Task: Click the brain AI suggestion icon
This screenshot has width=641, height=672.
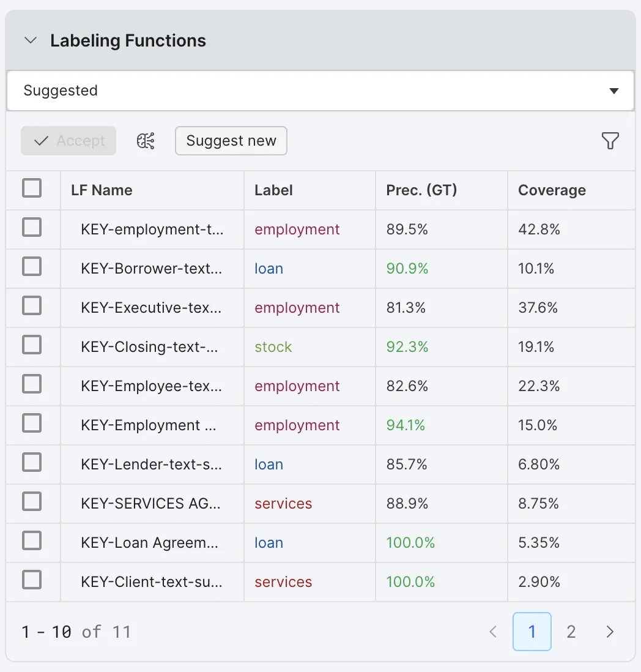Action: click(146, 141)
